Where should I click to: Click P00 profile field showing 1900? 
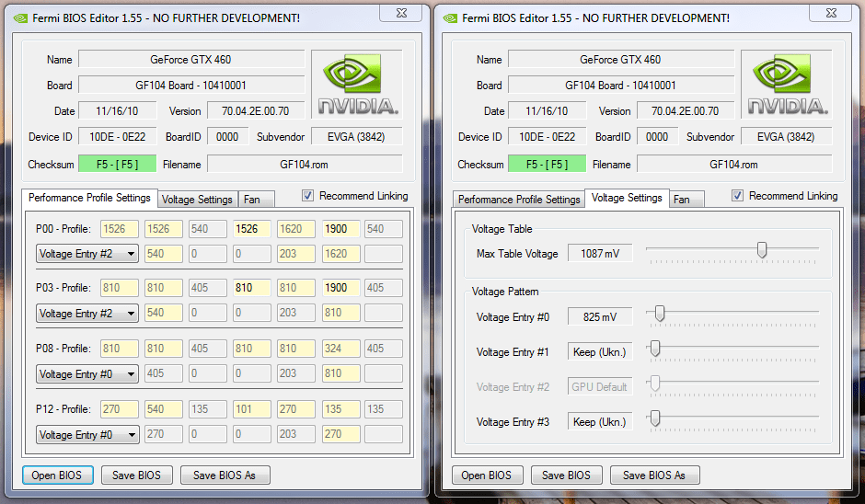[340, 229]
